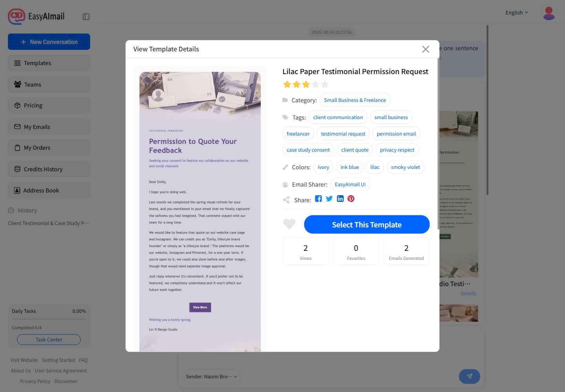Screen dimensions: 565x392
Task: Rate the template with the first star
Action: click(x=287, y=84)
